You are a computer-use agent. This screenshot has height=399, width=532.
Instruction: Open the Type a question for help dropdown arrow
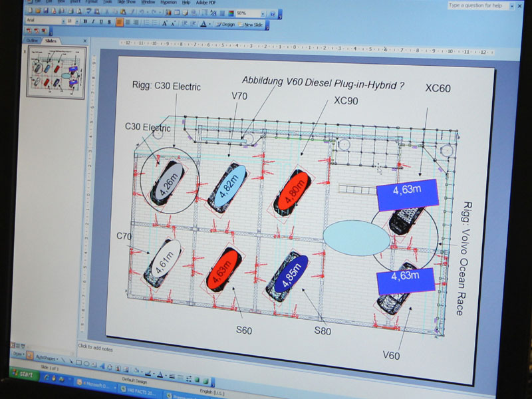pyautogui.click(x=511, y=6)
